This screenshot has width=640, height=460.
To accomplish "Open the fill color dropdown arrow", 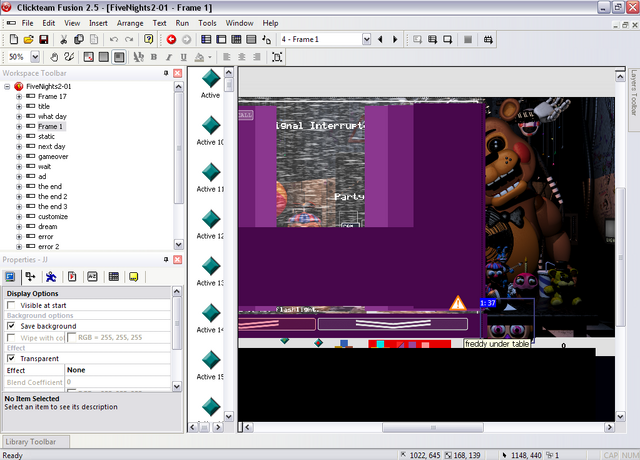I will click(x=210, y=57).
